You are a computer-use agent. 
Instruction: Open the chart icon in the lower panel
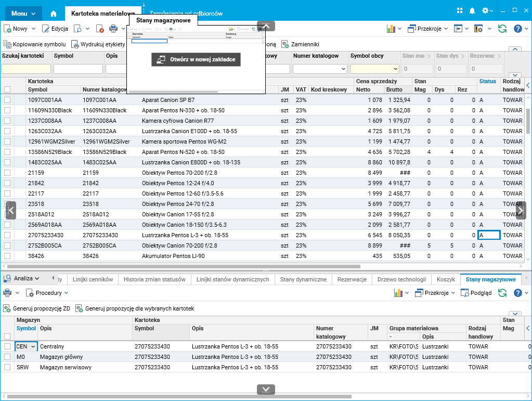pos(398,293)
